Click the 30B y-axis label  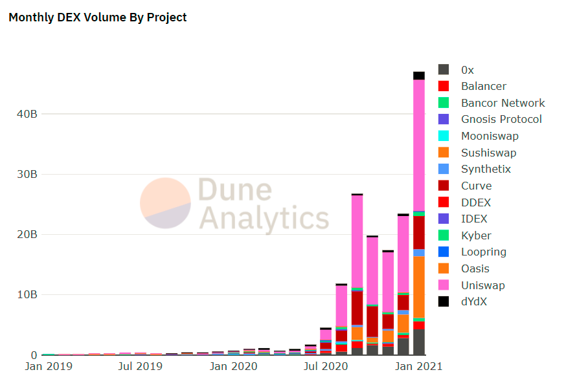pyautogui.click(x=27, y=174)
